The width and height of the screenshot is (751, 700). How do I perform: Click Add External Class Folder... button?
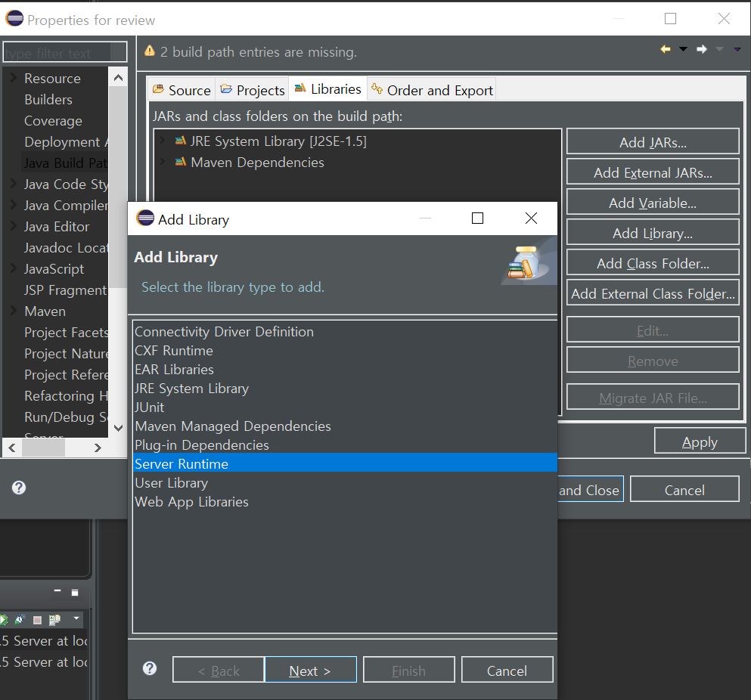pyautogui.click(x=653, y=293)
